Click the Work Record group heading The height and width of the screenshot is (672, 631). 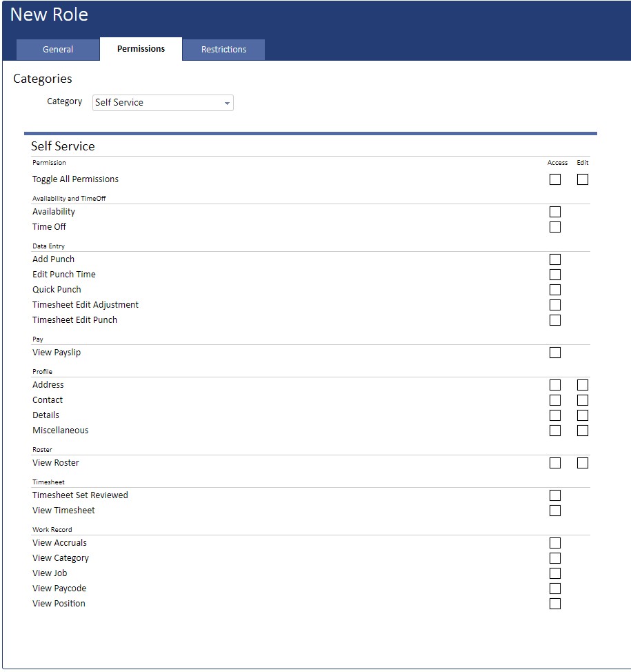(52, 530)
